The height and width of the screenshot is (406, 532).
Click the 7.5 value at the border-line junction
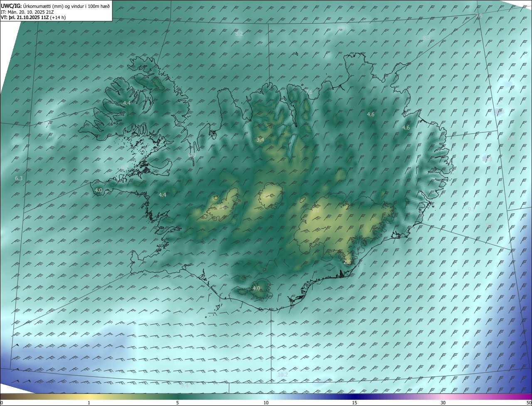pos(479,16)
